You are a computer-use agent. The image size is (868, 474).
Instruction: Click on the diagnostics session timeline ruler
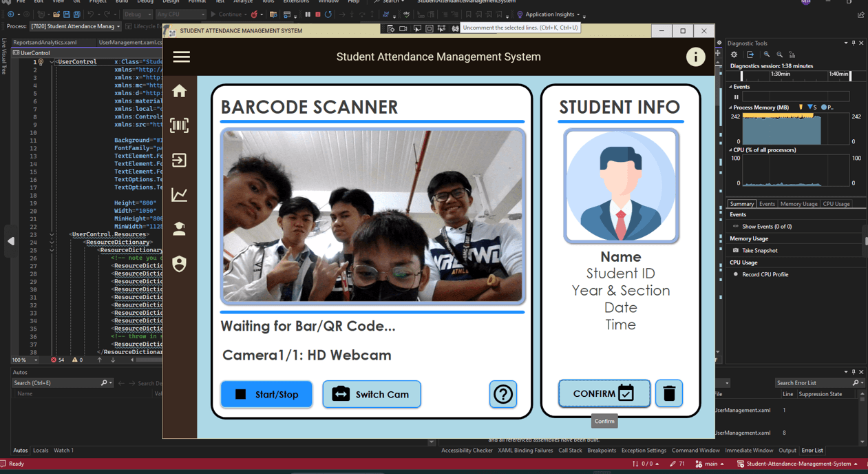792,74
